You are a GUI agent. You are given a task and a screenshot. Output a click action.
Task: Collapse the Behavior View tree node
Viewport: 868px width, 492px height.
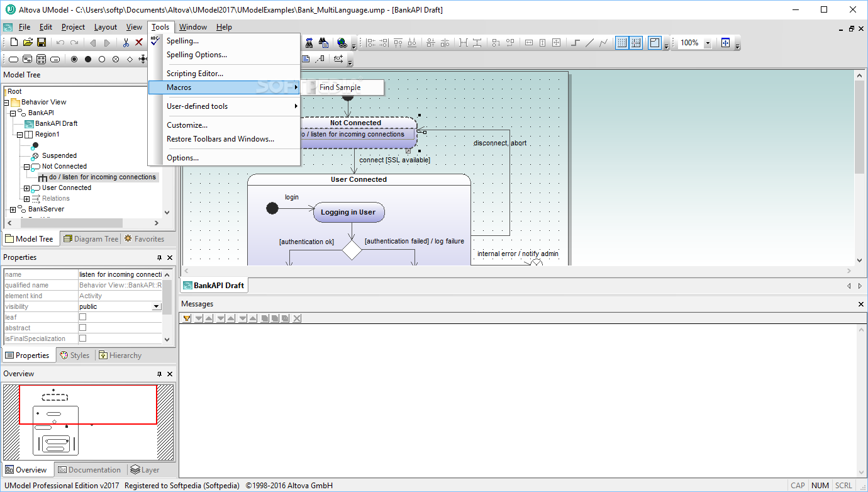pos(6,102)
